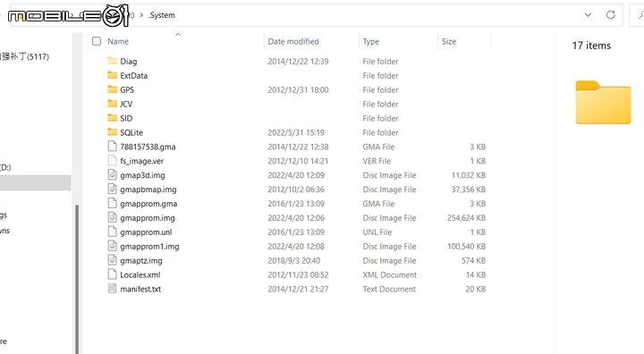Click the manifest.txt text document icon
The width and height of the screenshot is (644, 354).
point(112,289)
